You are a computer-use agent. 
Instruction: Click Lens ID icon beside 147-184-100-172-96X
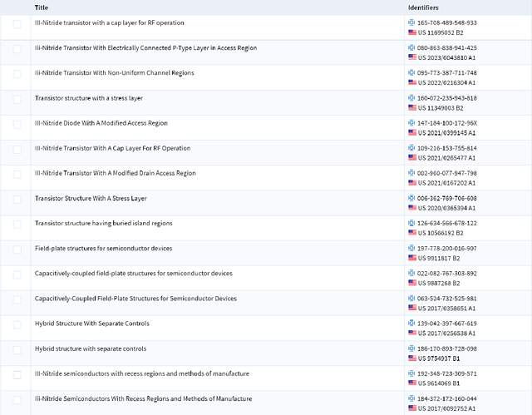411,122
